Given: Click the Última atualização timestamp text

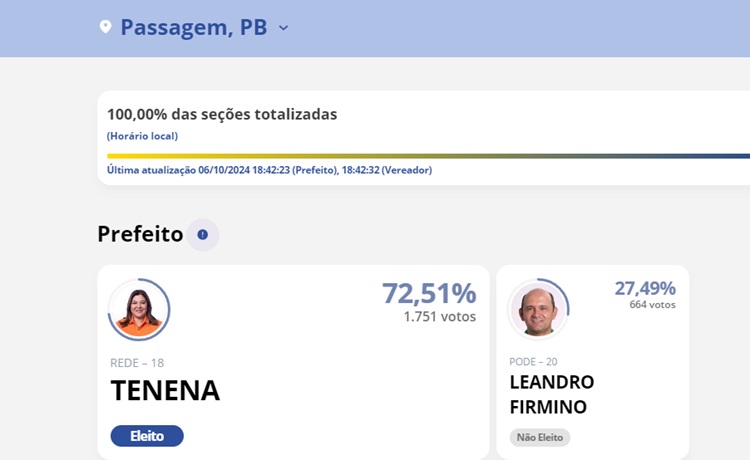Looking at the screenshot, I should [269, 170].
